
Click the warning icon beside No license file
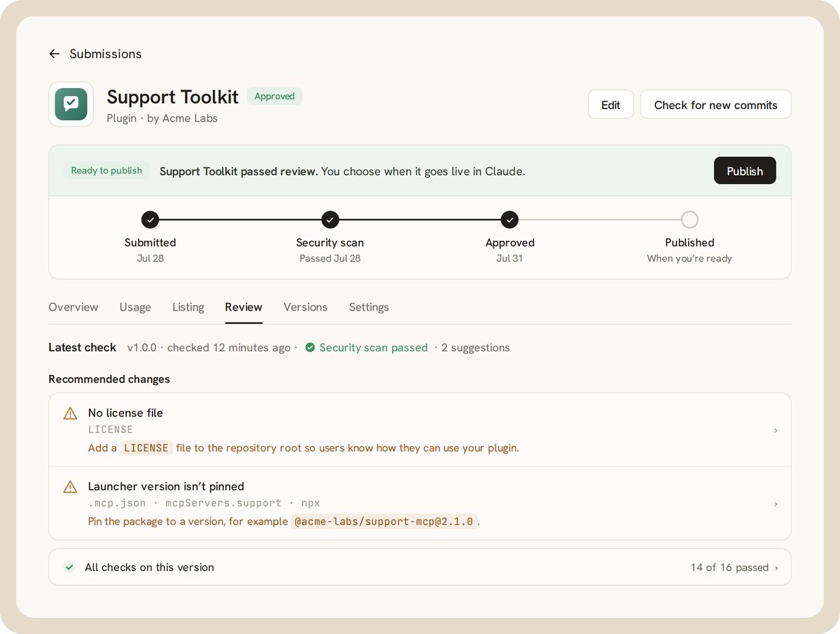pyautogui.click(x=70, y=414)
